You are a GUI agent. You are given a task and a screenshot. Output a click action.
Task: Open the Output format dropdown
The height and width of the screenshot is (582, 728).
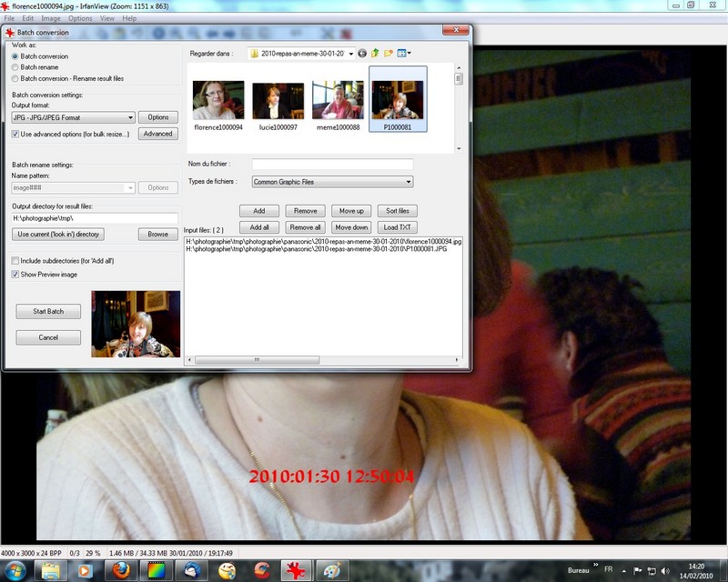tap(73, 117)
